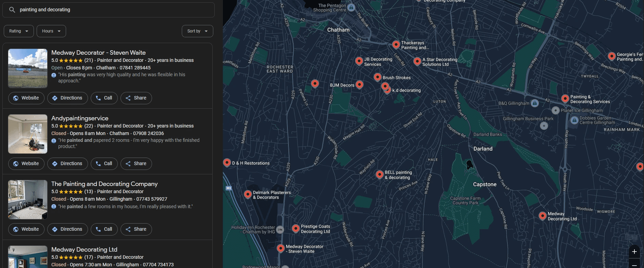Viewport: 644px width, 268px height.
Task: Click the phone number 07841 289445
Action: pyautogui.click(x=135, y=68)
